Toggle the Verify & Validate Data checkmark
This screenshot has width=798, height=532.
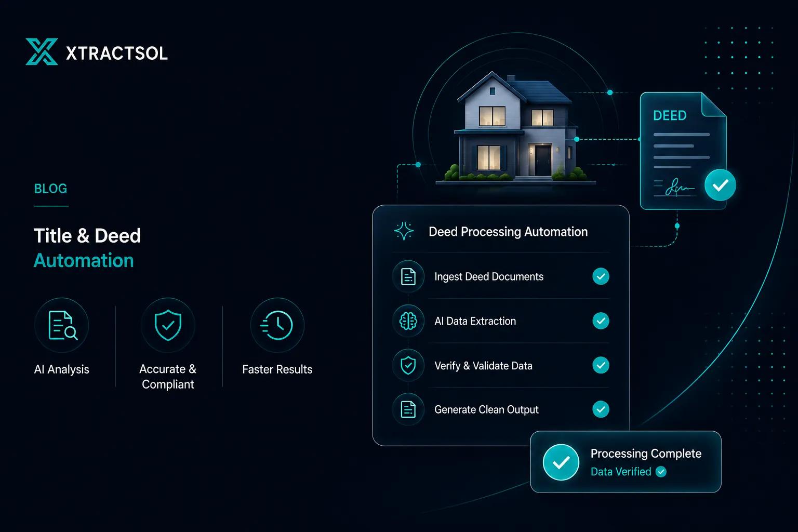click(601, 365)
